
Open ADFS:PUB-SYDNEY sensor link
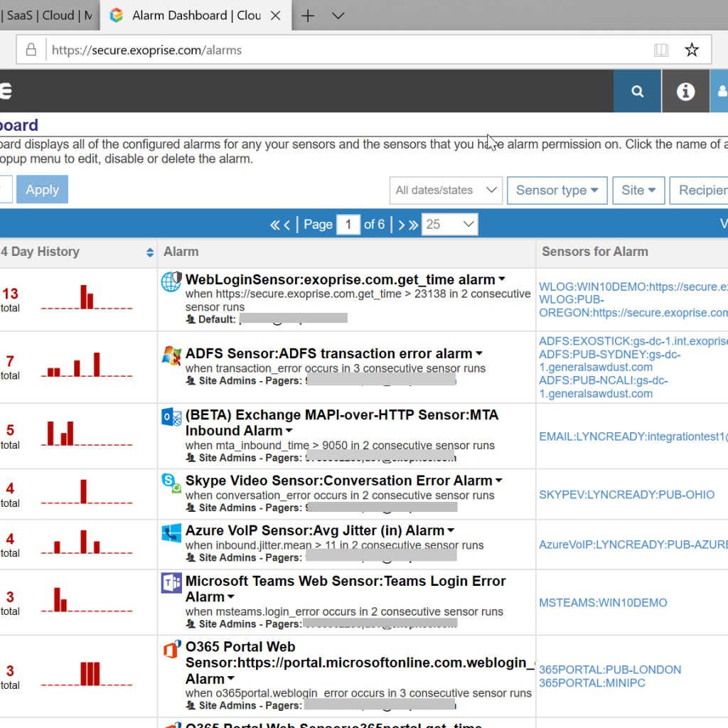[x=609, y=360]
